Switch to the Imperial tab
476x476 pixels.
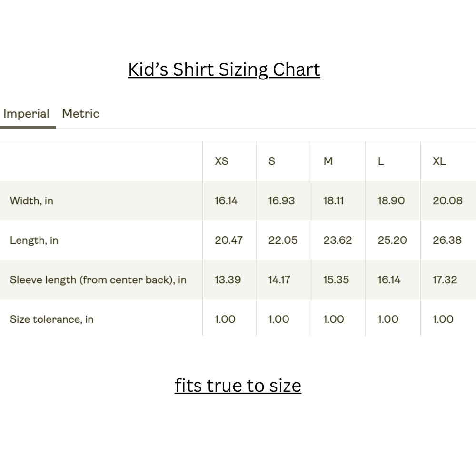click(26, 114)
